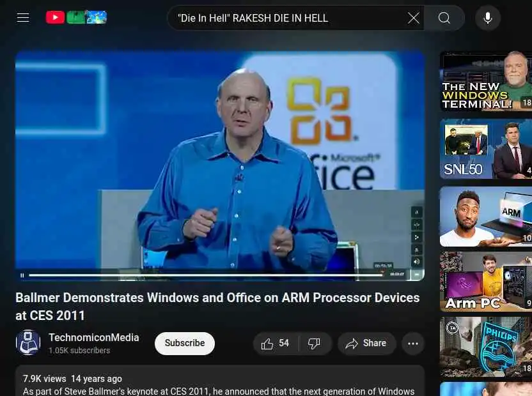Open the TechnomiconMedia channel name link
532x396 pixels.
93,337
